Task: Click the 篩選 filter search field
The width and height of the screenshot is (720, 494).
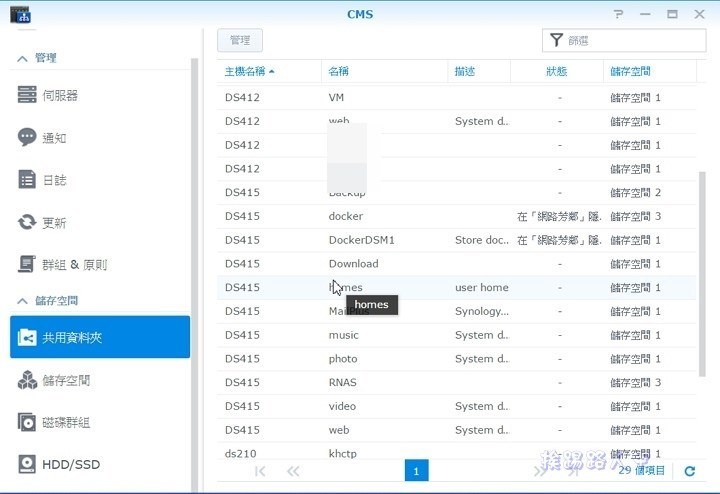Action: coord(630,40)
